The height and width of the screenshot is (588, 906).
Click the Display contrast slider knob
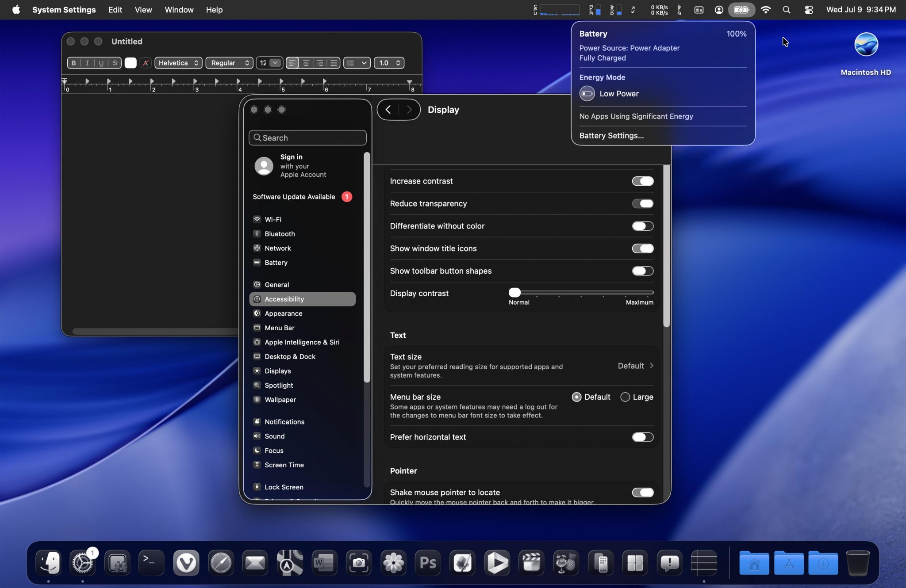click(x=514, y=292)
